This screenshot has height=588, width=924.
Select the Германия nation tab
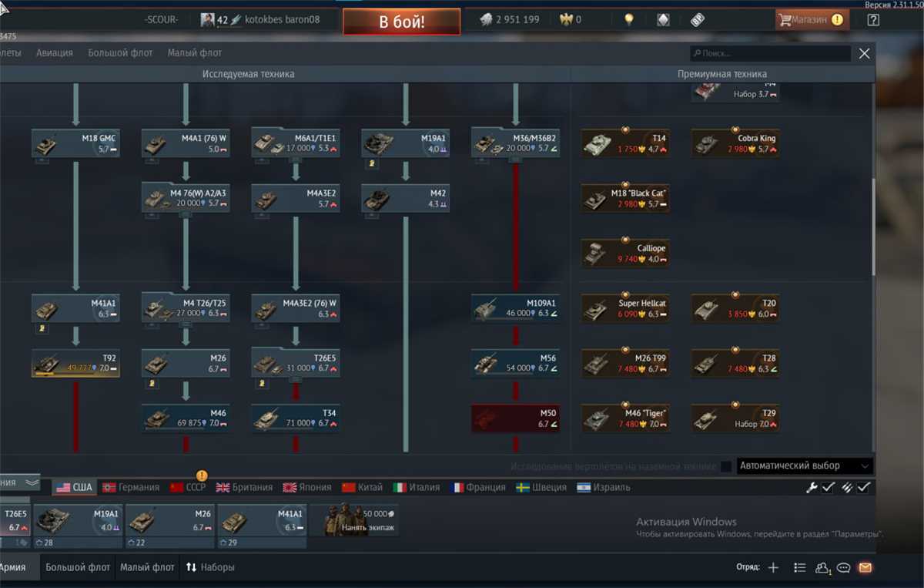pos(131,487)
